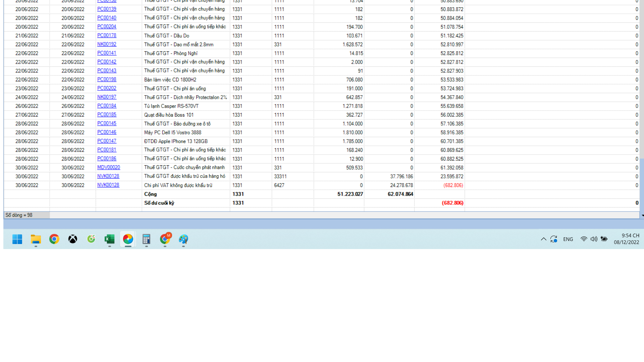Open voucher link NK00192
644x362 pixels.
(107, 44)
